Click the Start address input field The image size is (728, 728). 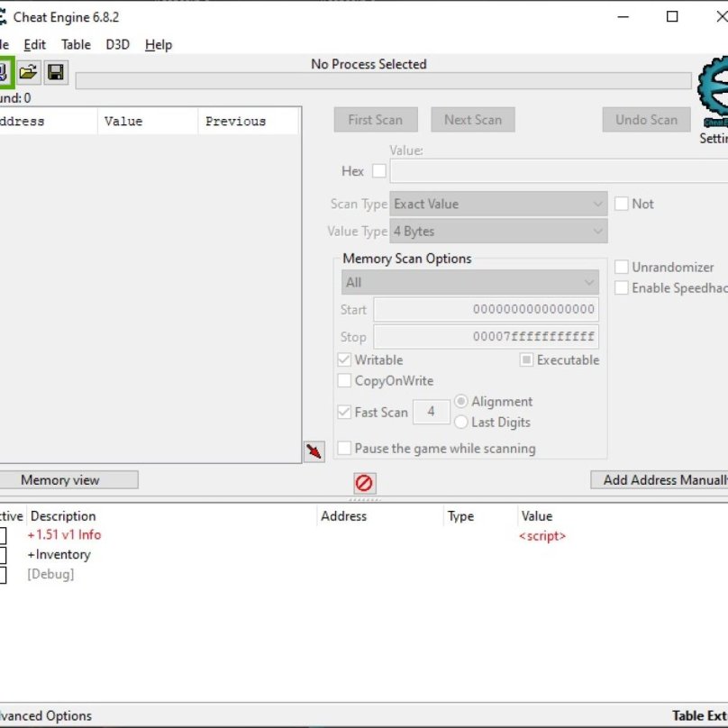[x=486, y=310]
